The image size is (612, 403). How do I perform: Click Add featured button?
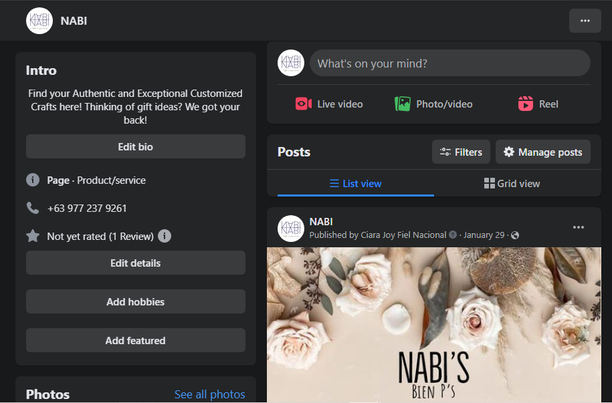point(135,341)
